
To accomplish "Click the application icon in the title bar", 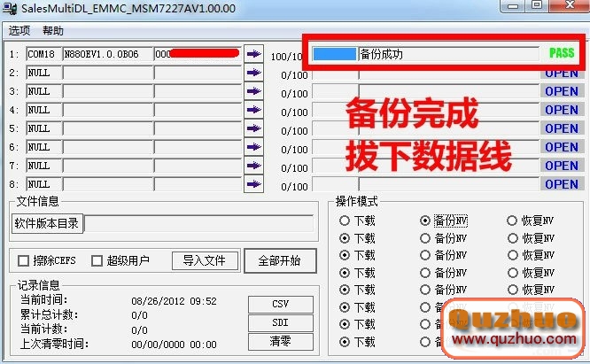I will (x=10, y=8).
